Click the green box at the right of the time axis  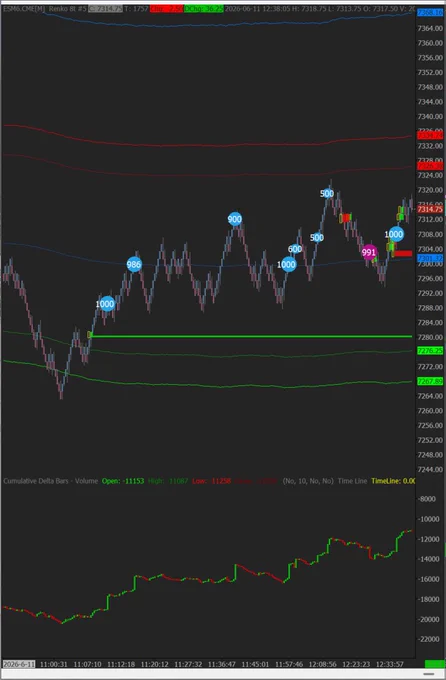(x=435, y=664)
